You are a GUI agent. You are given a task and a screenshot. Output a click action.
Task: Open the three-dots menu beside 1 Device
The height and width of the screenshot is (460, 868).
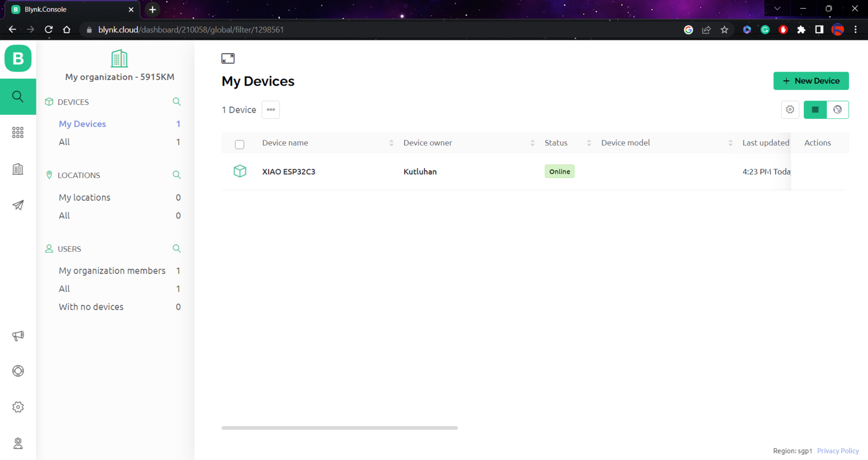point(271,110)
